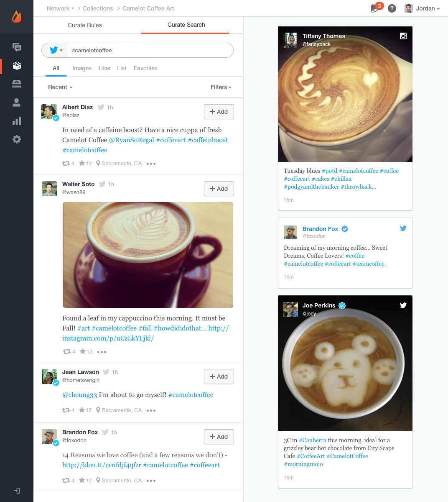Screen dimensions: 448x502
Task: Select the Curate Search tab
Action: pos(186,25)
